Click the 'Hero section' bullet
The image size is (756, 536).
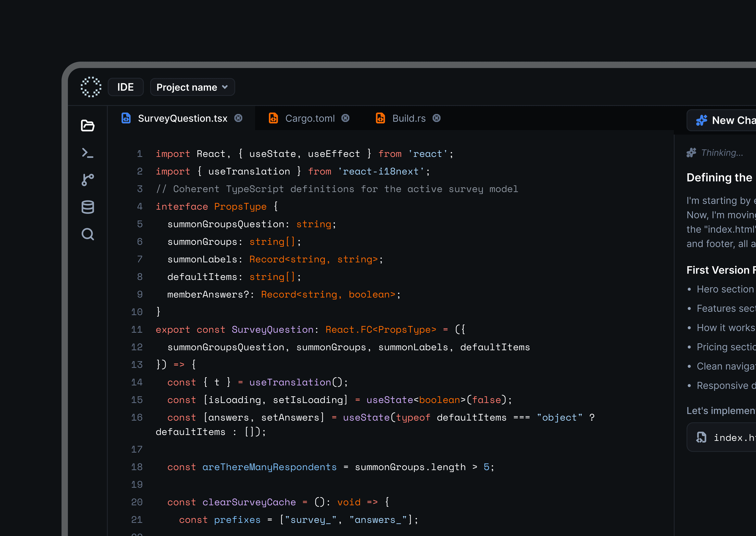[725, 289]
